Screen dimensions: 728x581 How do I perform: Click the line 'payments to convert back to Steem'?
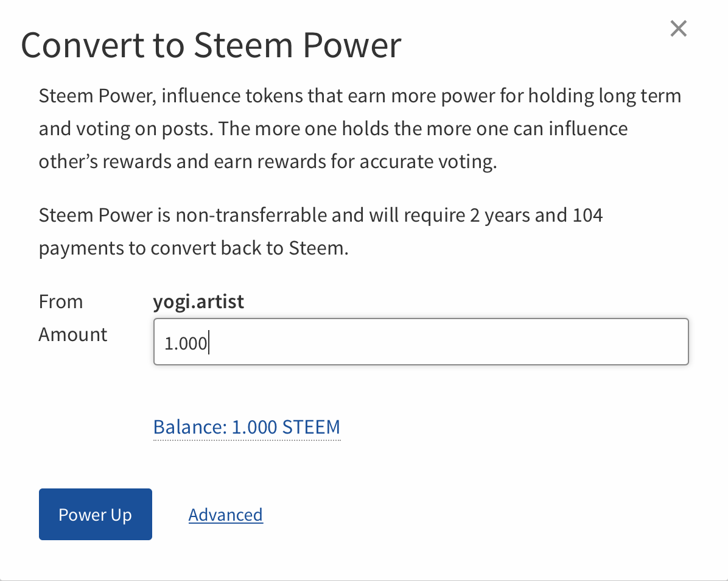point(193,248)
